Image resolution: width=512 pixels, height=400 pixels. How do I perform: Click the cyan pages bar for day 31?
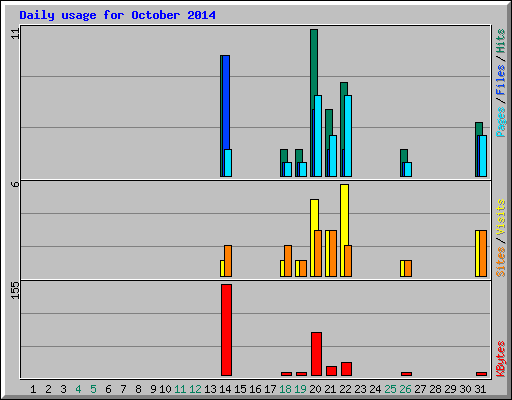483,156
